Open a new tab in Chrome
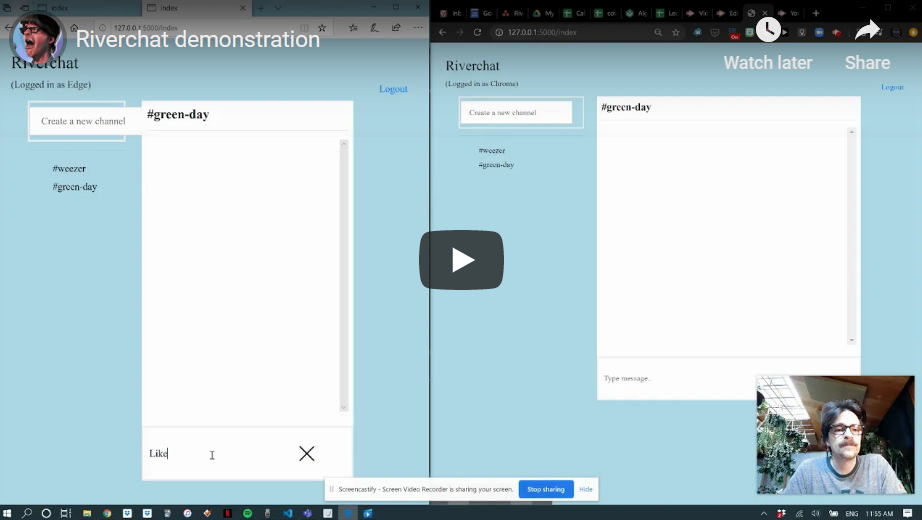The width and height of the screenshot is (922, 520). point(816,13)
